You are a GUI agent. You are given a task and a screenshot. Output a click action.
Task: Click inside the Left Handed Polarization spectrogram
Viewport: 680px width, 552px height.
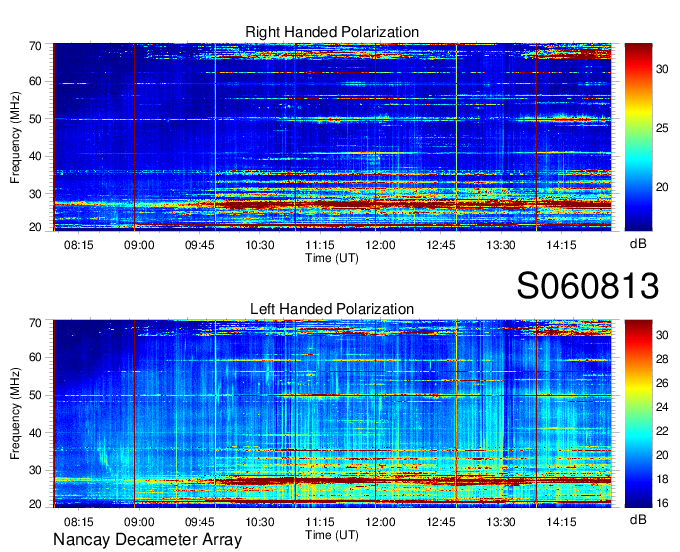332,414
